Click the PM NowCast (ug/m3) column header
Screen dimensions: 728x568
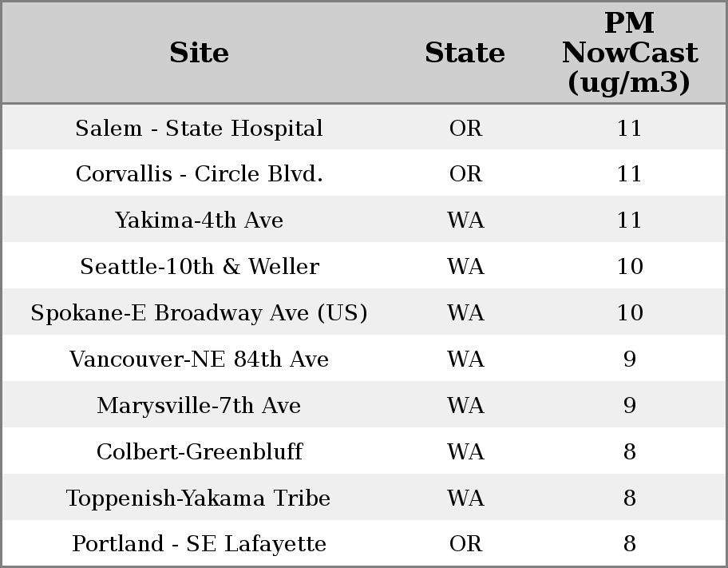click(x=629, y=53)
